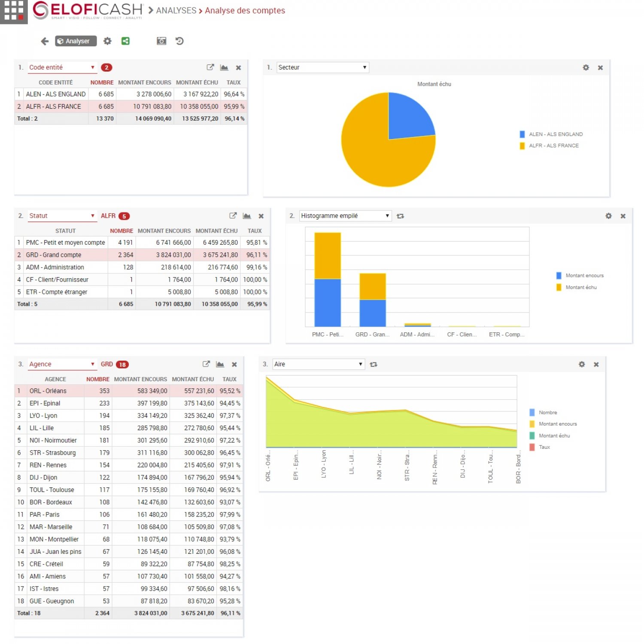Export the Statut table

click(233, 216)
